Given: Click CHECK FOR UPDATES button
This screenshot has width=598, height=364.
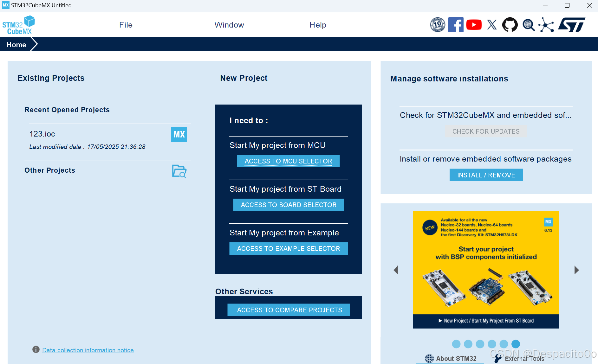Looking at the screenshot, I should pos(486,131).
